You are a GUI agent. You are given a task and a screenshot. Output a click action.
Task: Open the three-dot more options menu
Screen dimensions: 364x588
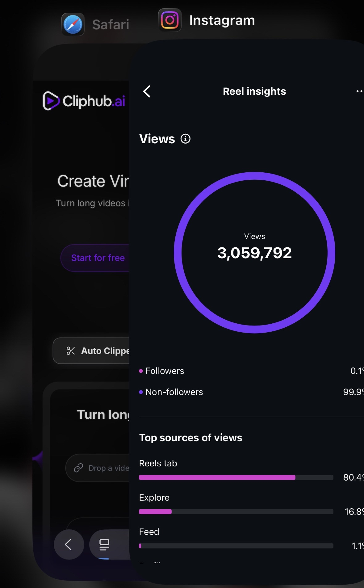click(359, 91)
